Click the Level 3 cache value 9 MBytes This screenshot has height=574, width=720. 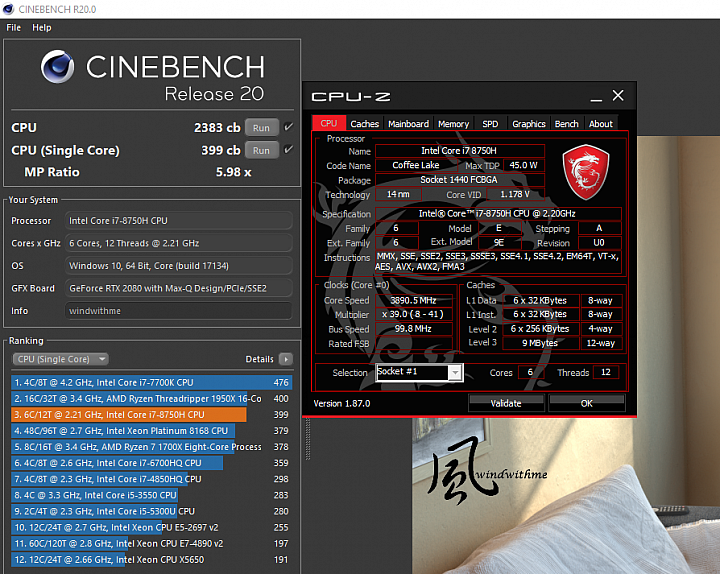tap(540, 343)
